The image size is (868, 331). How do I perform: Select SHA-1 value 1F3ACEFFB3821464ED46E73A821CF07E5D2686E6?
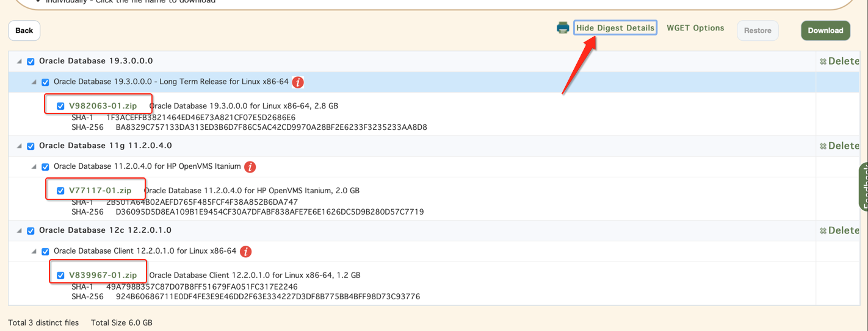point(201,117)
